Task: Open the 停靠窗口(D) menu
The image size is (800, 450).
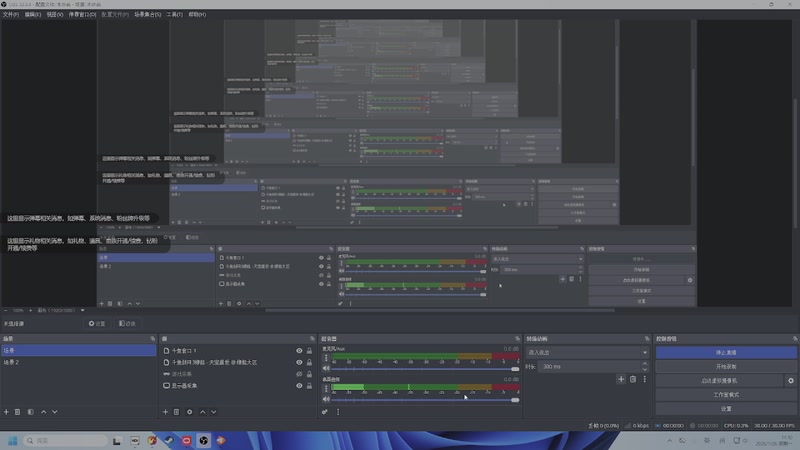Action: click(x=82, y=14)
